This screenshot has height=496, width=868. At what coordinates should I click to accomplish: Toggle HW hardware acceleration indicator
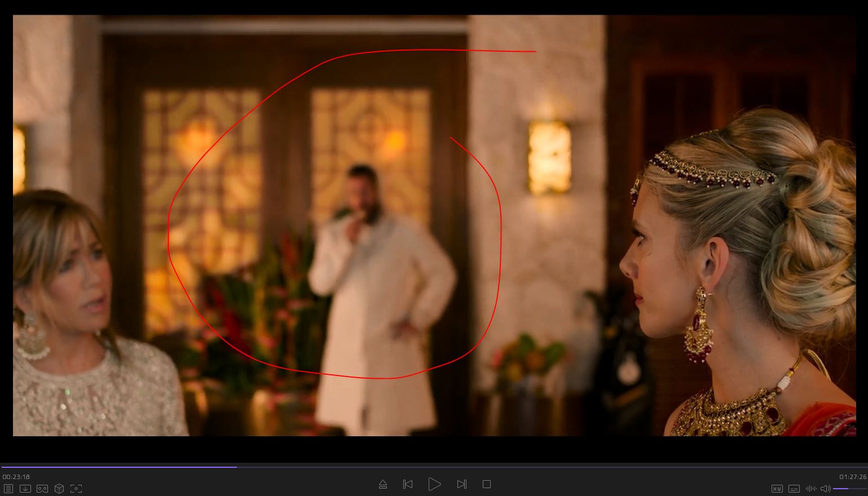pyautogui.click(x=777, y=489)
